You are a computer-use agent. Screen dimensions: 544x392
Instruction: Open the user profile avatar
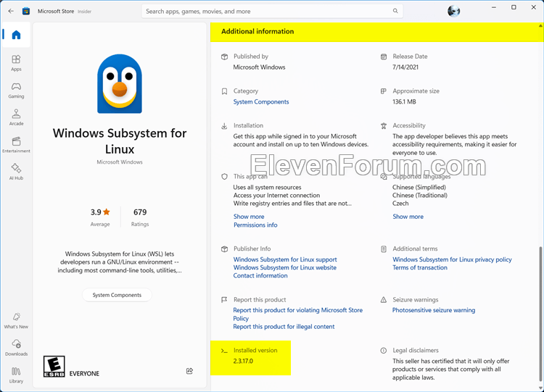(x=453, y=11)
